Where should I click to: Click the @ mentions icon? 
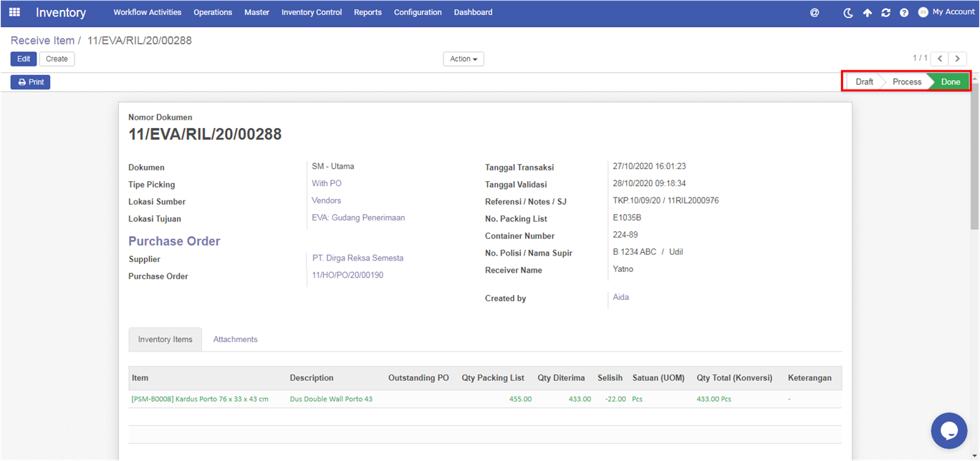(x=815, y=13)
